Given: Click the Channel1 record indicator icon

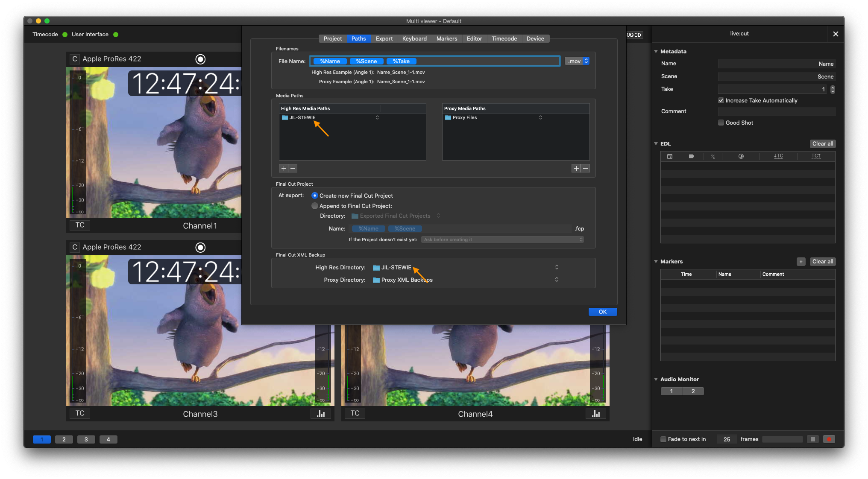Looking at the screenshot, I should click(200, 59).
